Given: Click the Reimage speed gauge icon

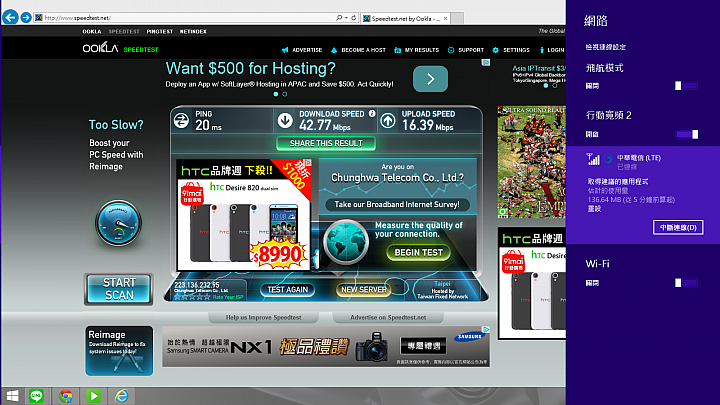Looking at the screenshot, I should [118, 223].
